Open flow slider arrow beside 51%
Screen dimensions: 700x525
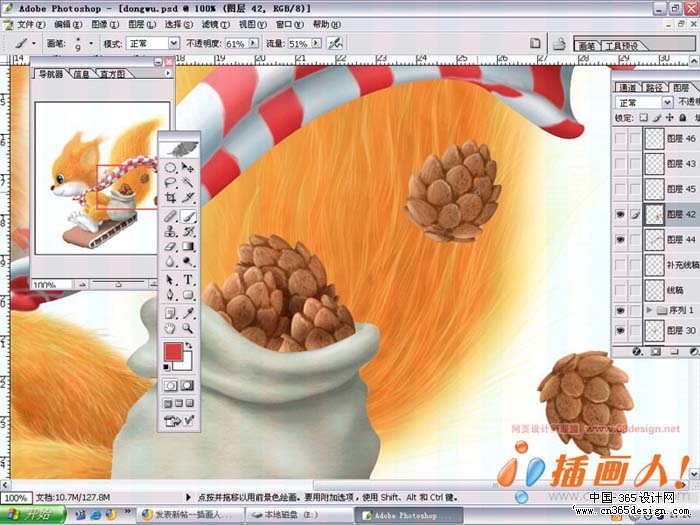[x=316, y=43]
